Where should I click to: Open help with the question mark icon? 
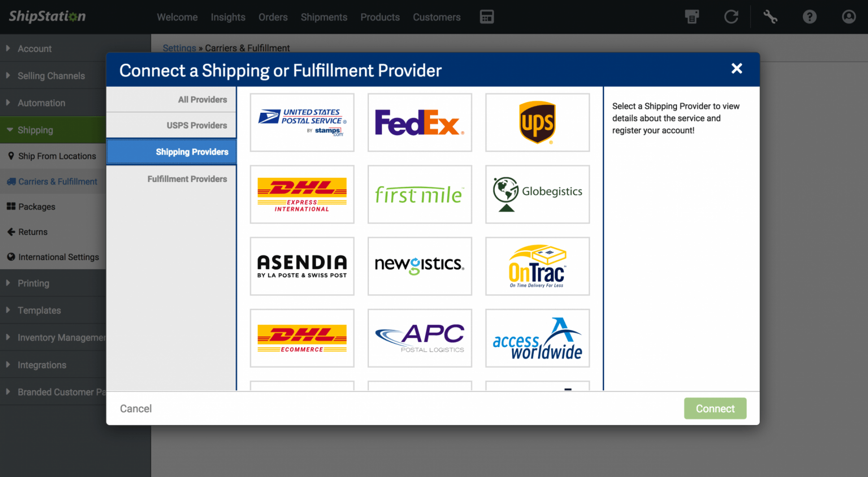click(x=809, y=17)
